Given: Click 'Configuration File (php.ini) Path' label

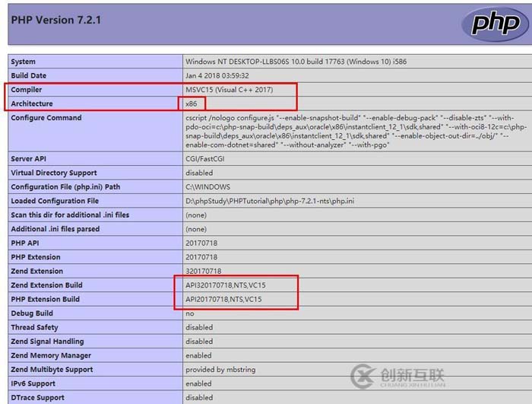Looking at the screenshot, I should click(x=65, y=187).
